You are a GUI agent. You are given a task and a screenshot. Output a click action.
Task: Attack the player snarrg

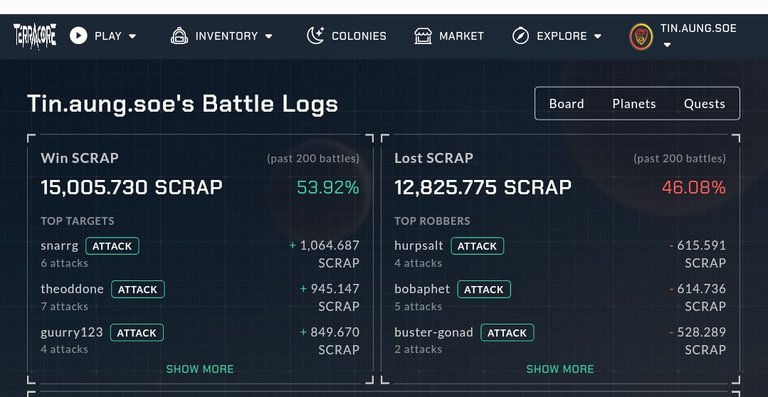coord(112,246)
